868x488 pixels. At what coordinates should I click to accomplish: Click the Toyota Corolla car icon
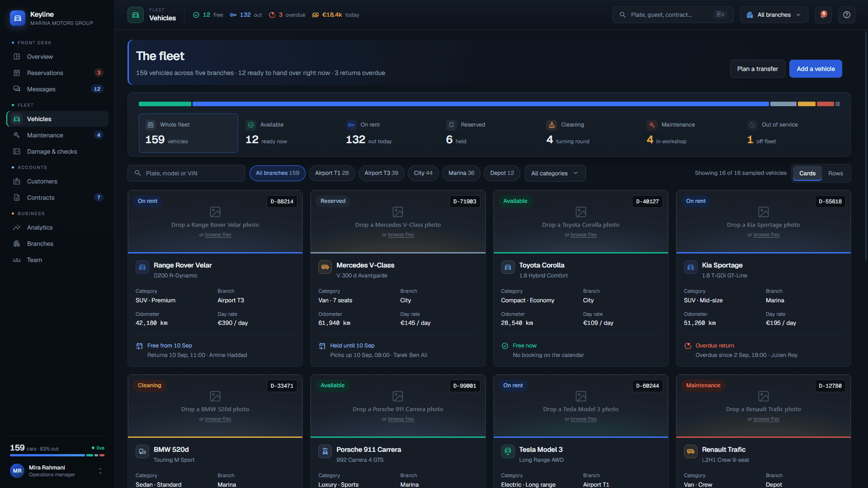[508, 267]
